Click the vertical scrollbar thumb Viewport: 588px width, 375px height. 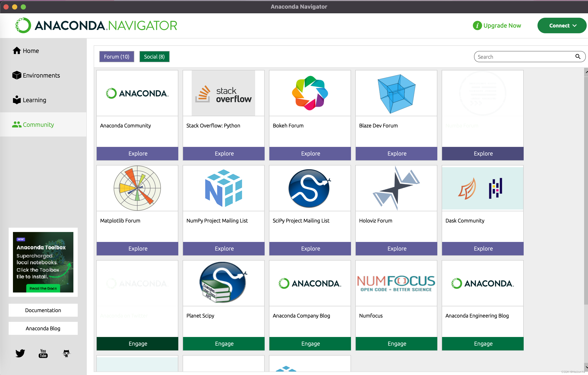586,191
